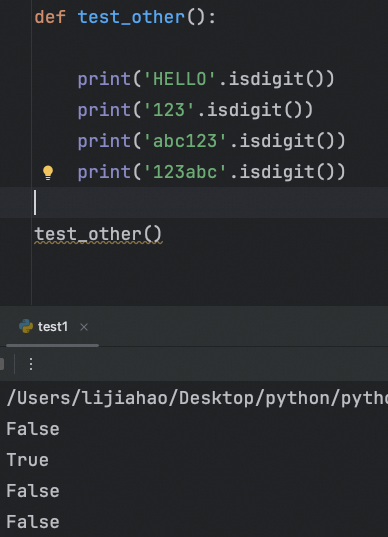Place cursor in the highlighted empty editor line
The height and width of the screenshot is (537, 388).
pyautogui.click(x=194, y=203)
